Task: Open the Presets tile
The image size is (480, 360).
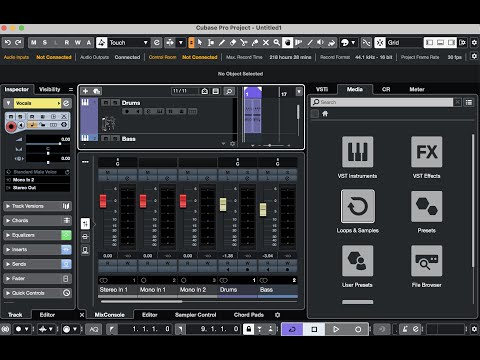Action: click(427, 206)
